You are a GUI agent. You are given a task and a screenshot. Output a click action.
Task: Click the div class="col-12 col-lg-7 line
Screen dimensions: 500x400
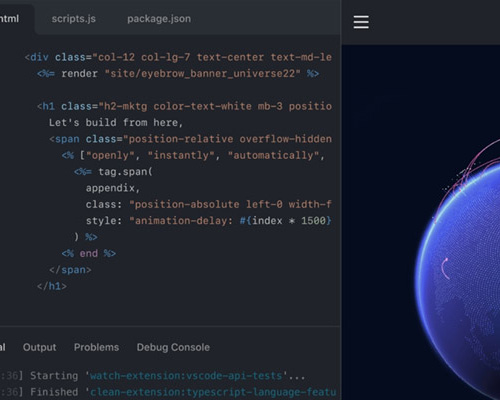[x=178, y=57]
